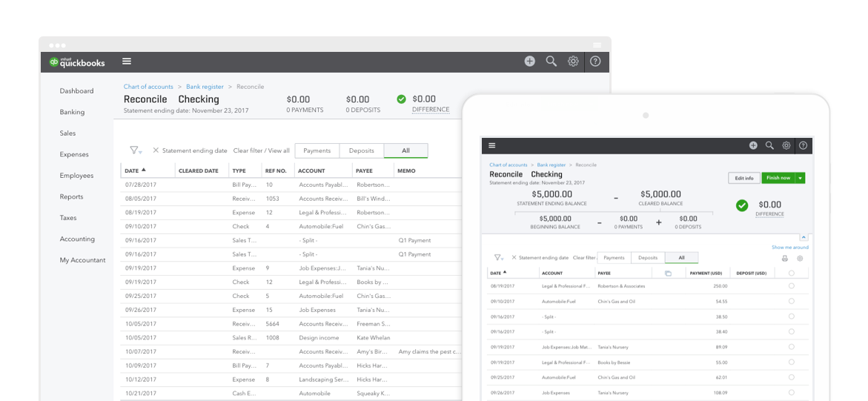868x401 pixels.
Task: Mark the 108.09 Tania's Nursery row cleared
Action: (791, 393)
